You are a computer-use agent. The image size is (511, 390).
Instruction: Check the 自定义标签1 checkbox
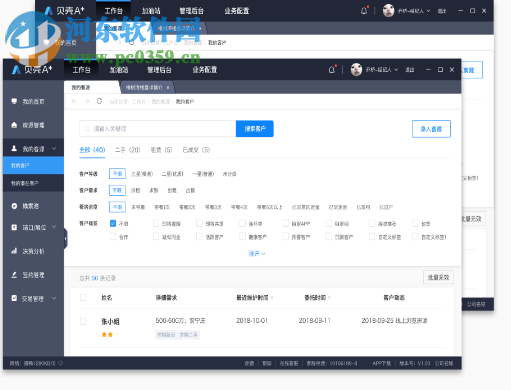(415, 237)
